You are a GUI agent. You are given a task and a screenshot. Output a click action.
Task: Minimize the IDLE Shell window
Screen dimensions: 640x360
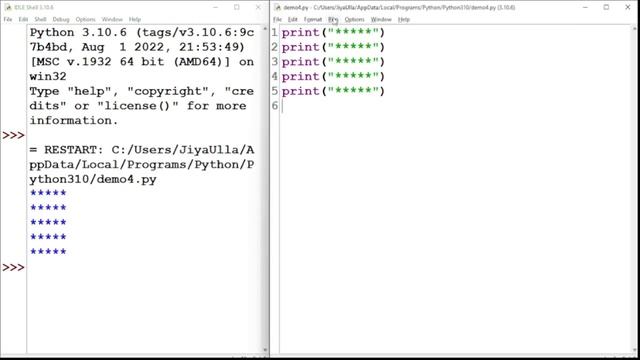coord(216,7)
